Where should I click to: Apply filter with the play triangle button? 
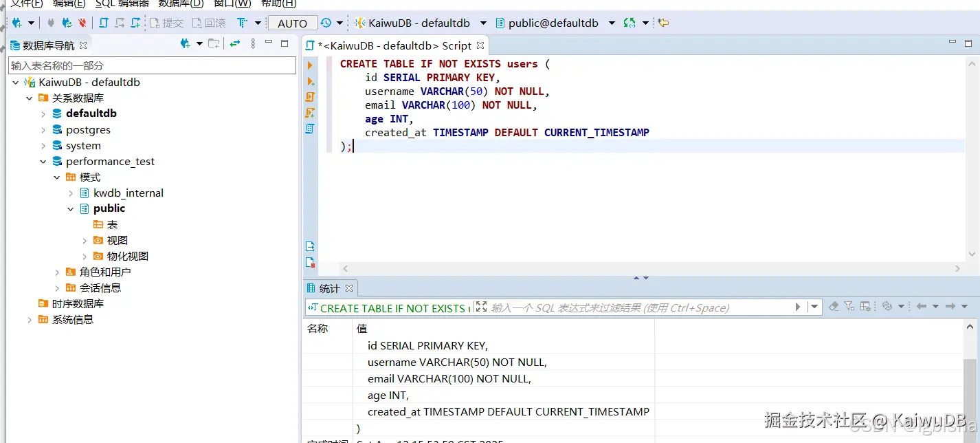[798, 307]
